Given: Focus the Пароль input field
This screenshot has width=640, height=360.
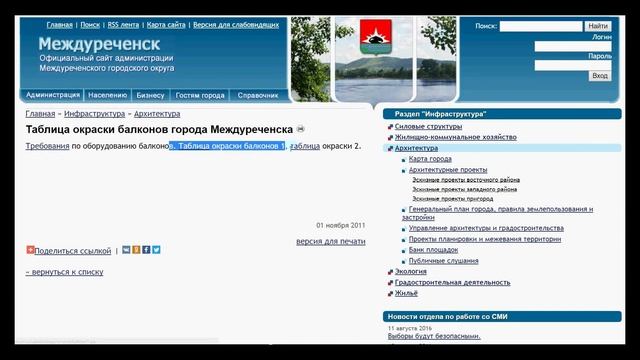Looking at the screenshot, I should pos(573,65).
